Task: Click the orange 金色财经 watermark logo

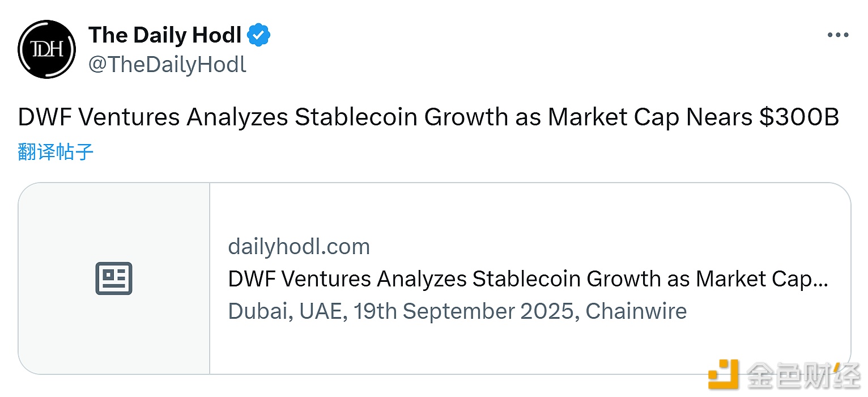Action: [724, 374]
